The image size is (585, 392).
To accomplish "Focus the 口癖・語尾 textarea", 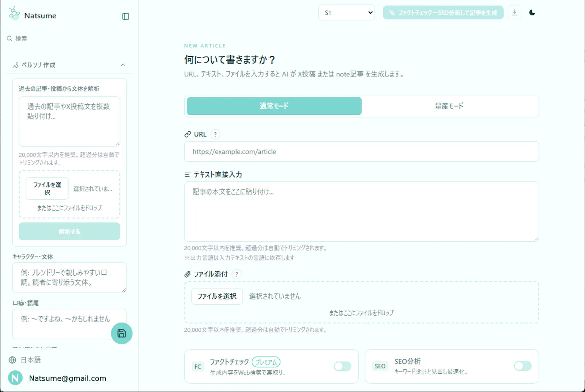I will coord(69,324).
